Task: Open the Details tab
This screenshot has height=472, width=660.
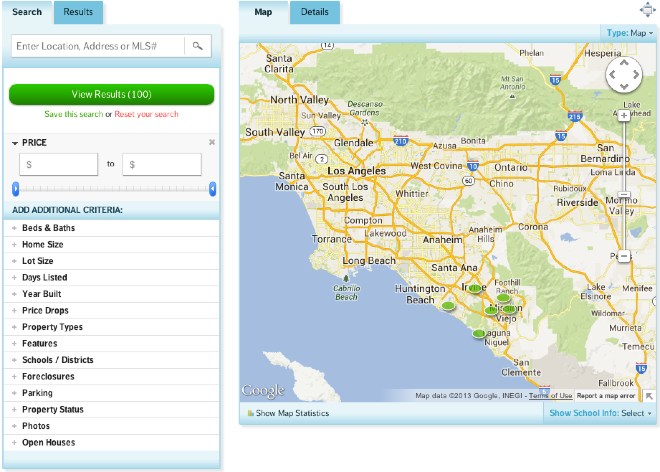Action: [x=314, y=12]
